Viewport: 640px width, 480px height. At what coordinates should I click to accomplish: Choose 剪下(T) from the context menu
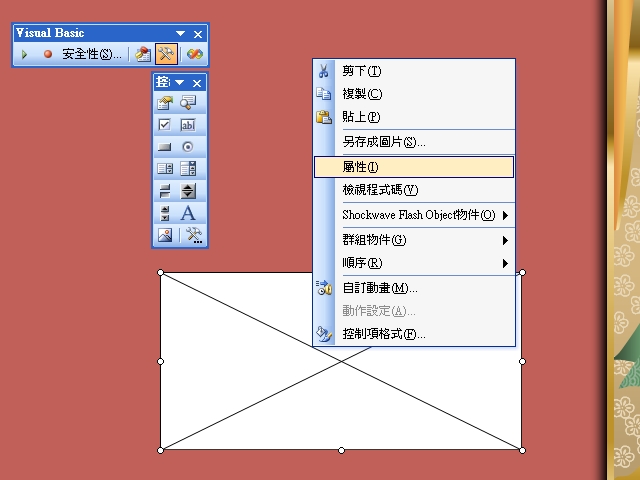pyautogui.click(x=414, y=71)
